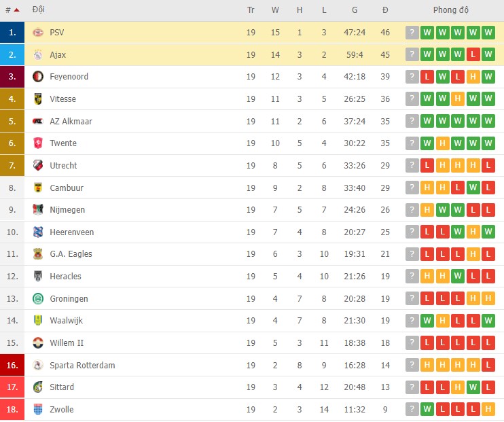Image resolution: width=504 pixels, height=422 pixels.
Task: Click the AZ Alkmaar team logo
Action: [38, 122]
